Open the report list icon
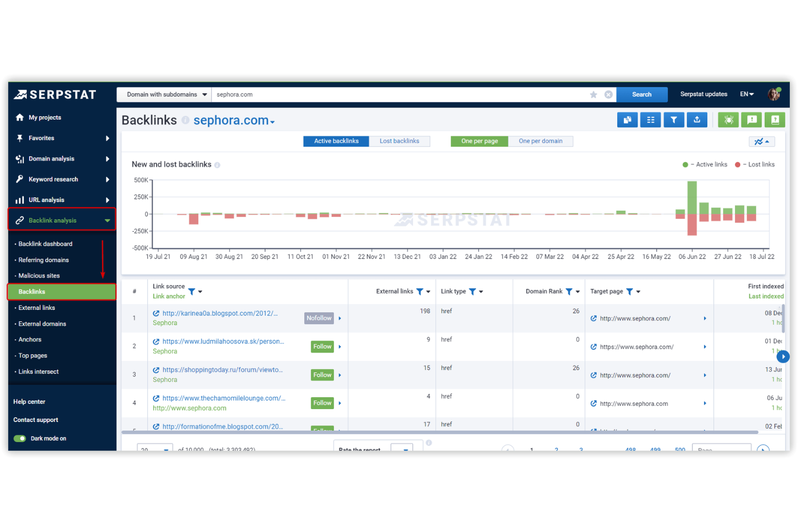Screen dimensions: 798x532 pos(650,120)
